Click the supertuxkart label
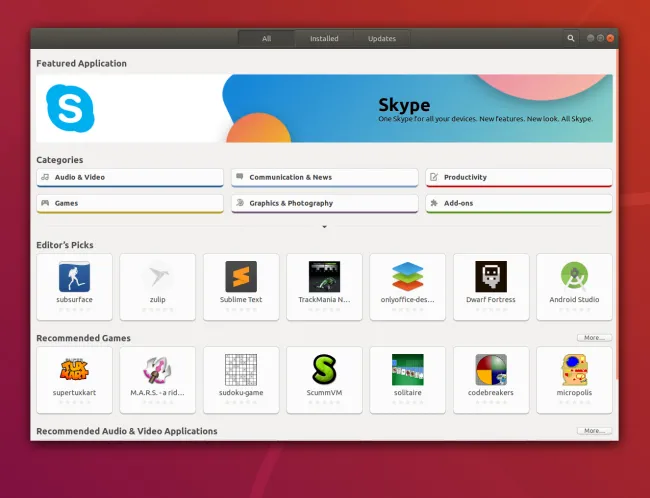The height and width of the screenshot is (498, 650). click(74, 393)
